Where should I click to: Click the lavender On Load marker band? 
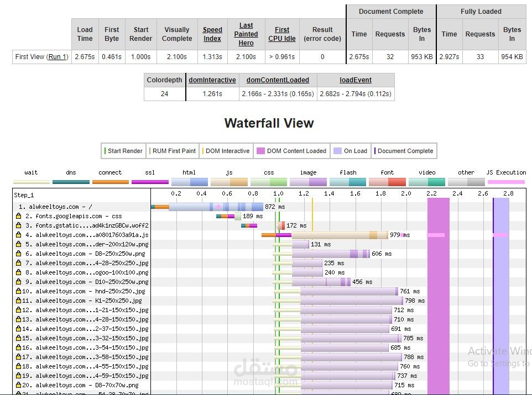point(502,295)
